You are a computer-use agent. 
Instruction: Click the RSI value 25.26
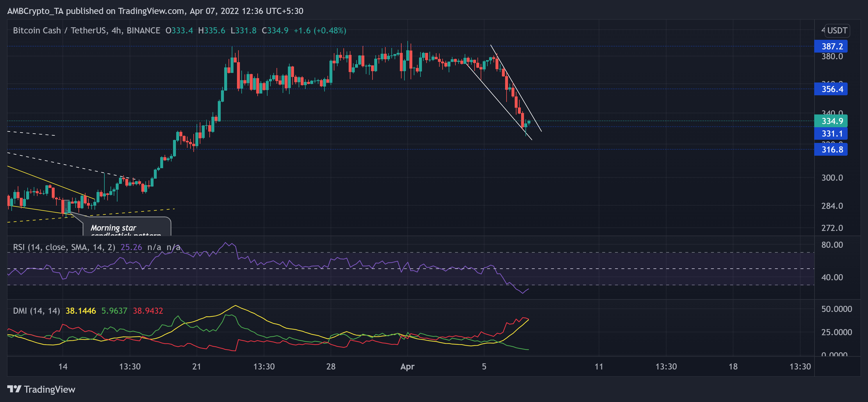131,247
